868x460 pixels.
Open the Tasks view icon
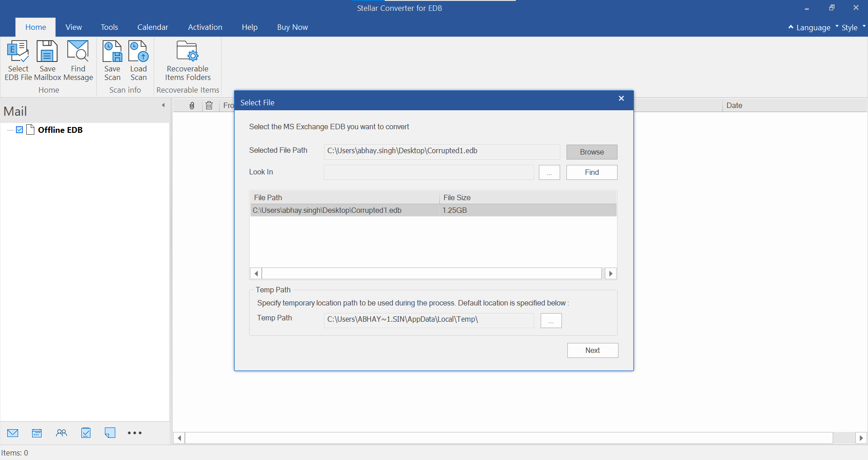tap(86, 433)
